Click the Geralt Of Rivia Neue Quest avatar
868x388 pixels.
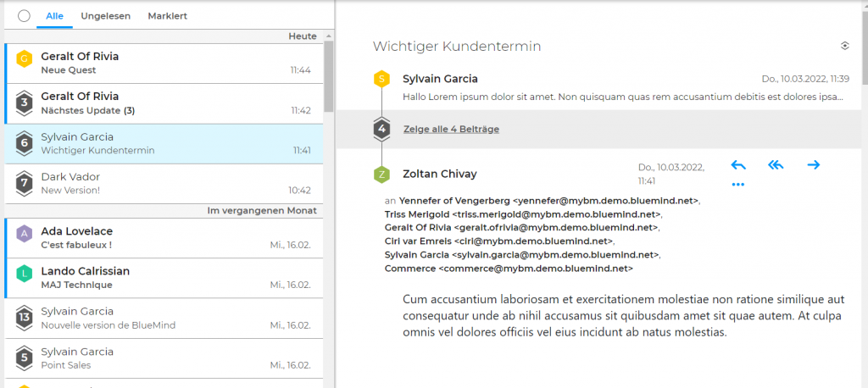pos(25,58)
